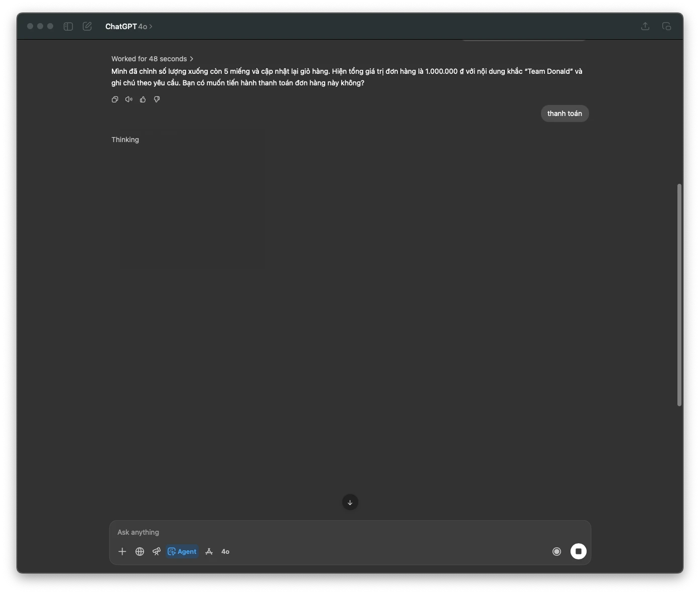Expand the Worked for 48 seconds details
Image resolution: width=700 pixels, height=594 pixels.
pos(153,59)
